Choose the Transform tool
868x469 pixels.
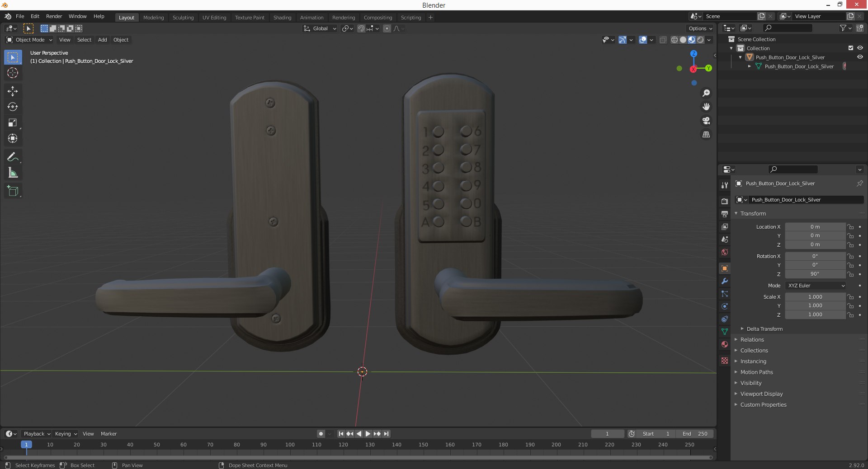pos(13,139)
